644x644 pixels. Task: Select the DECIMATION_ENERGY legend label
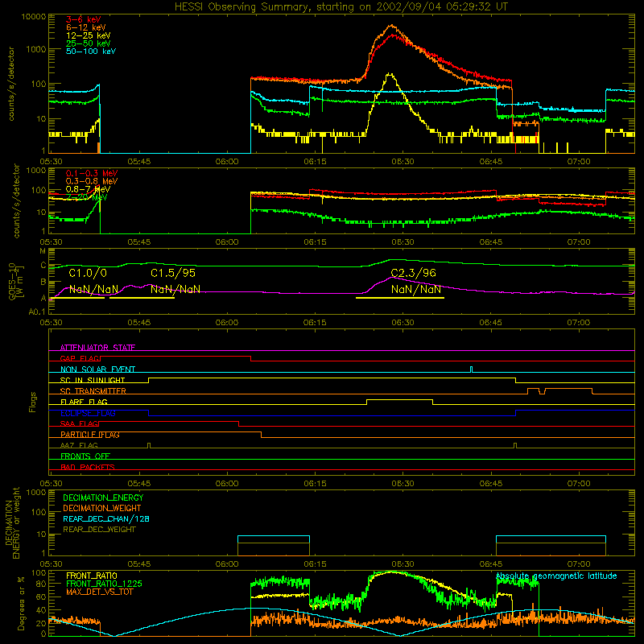(103, 497)
